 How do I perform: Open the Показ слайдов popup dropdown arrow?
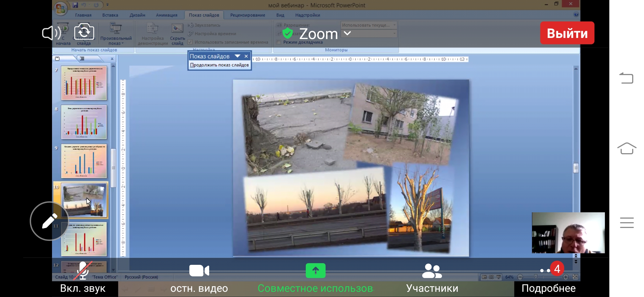click(237, 56)
